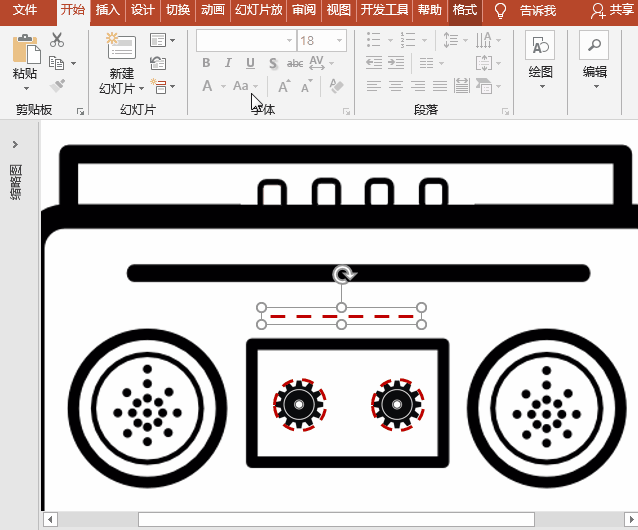
Task: Toggle Underline formatting
Action: pos(250,64)
